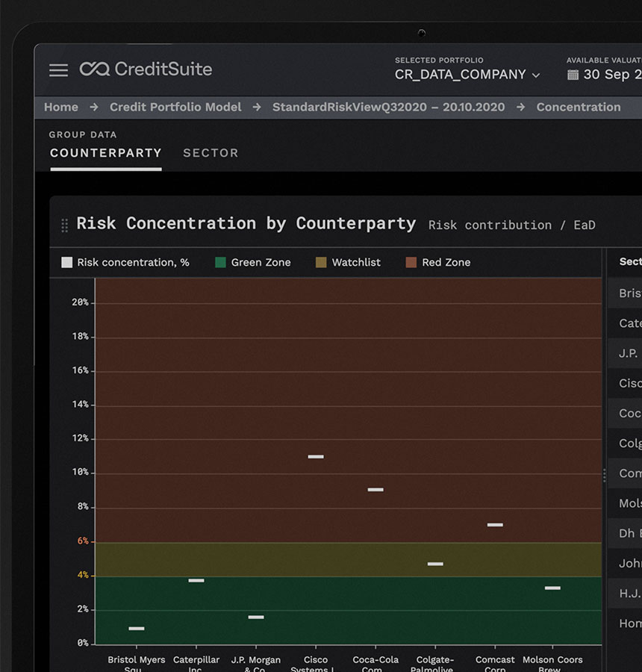
Task: Toggle the Risk concentration, % legend item
Action: pyautogui.click(x=125, y=263)
